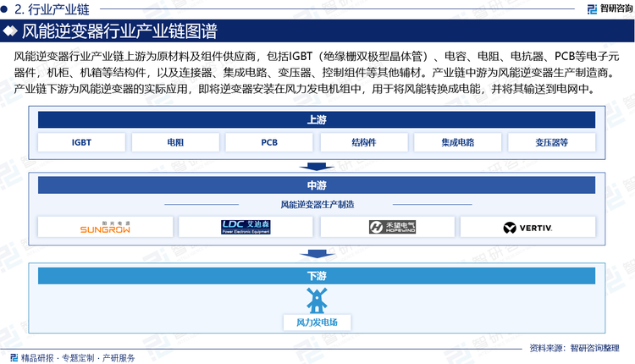The width and height of the screenshot is (635, 364).
Task: Select the 结构件 box
Action: click(x=364, y=142)
